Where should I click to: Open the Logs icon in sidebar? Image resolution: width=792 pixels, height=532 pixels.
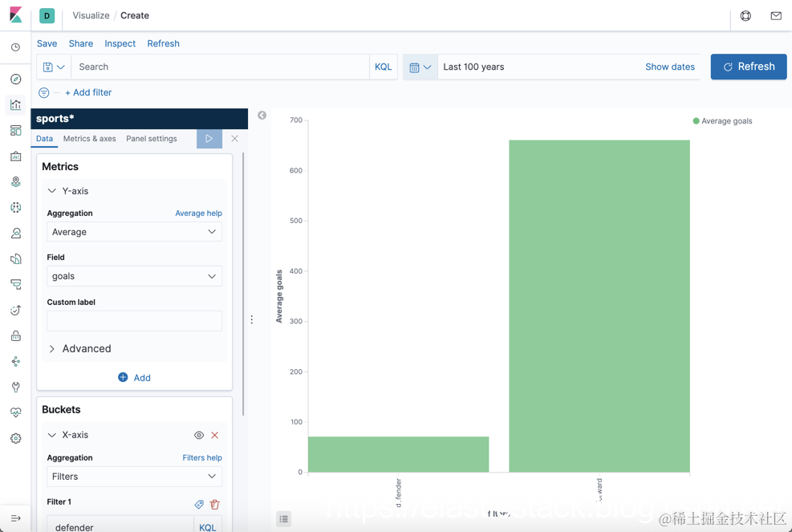16,258
